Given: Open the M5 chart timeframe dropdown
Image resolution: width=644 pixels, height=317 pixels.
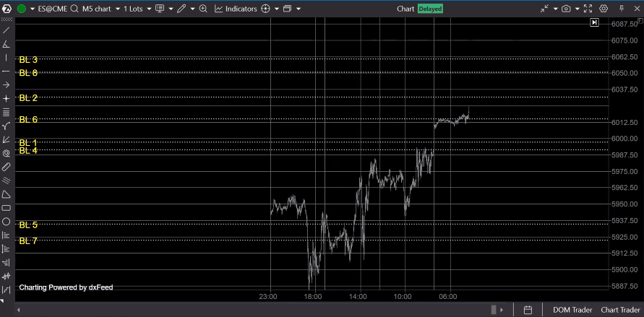Looking at the screenshot, I should [100, 9].
